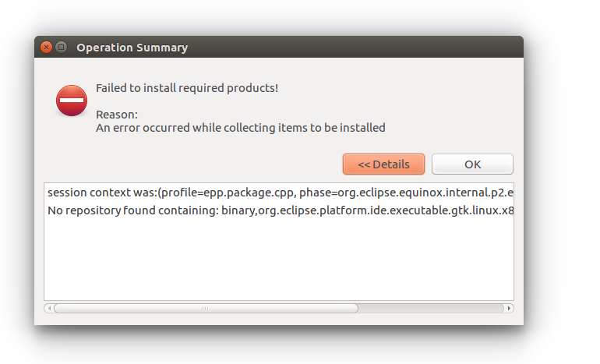
Task: Click the 'profile=epp.package.cpp' text in details
Action: click(229, 193)
